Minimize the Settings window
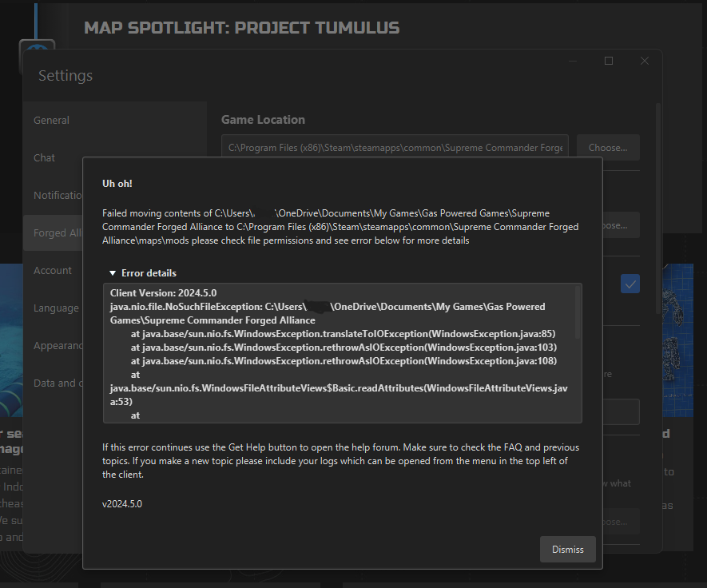Screen dimensions: 707x588 [x=573, y=61]
